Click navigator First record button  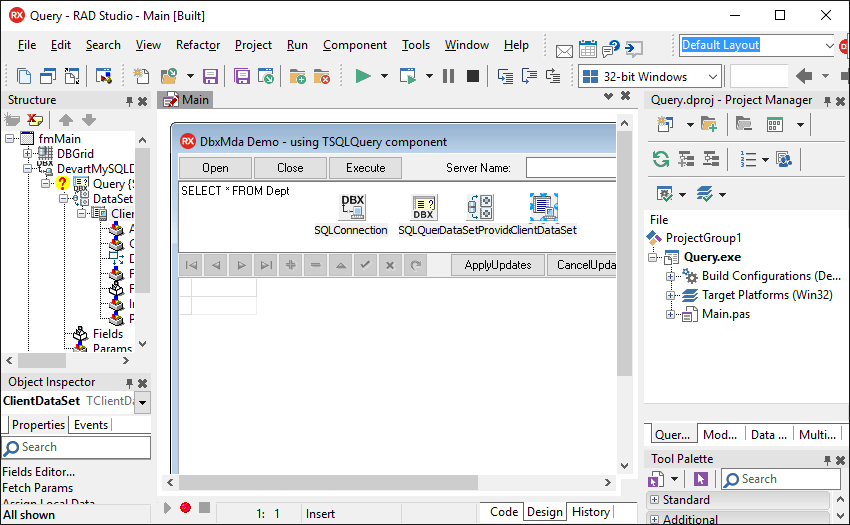click(191, 265)
